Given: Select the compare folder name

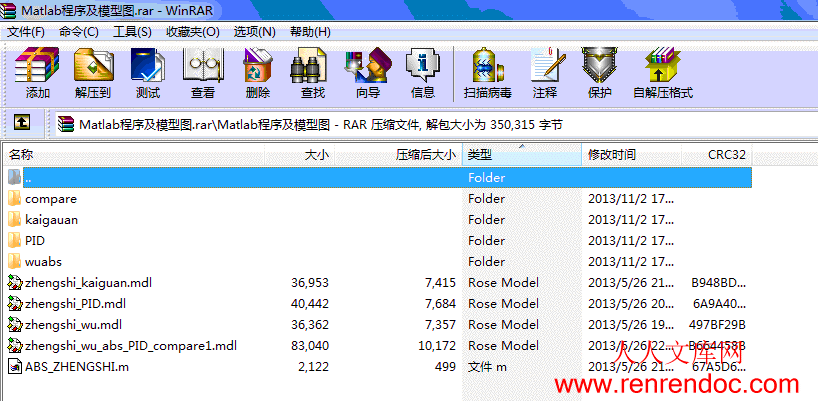Looking at the screenshot, I should coord(51,199).
